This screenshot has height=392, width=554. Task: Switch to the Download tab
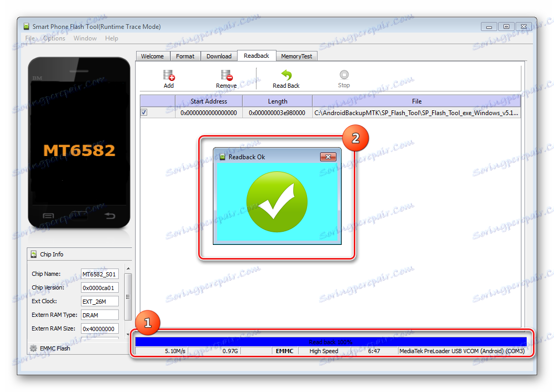219,56
